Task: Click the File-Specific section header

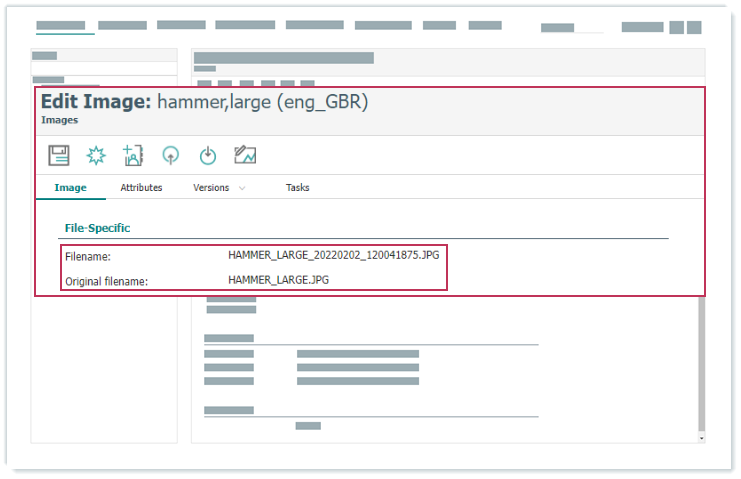Action: [x=97, y=228]
